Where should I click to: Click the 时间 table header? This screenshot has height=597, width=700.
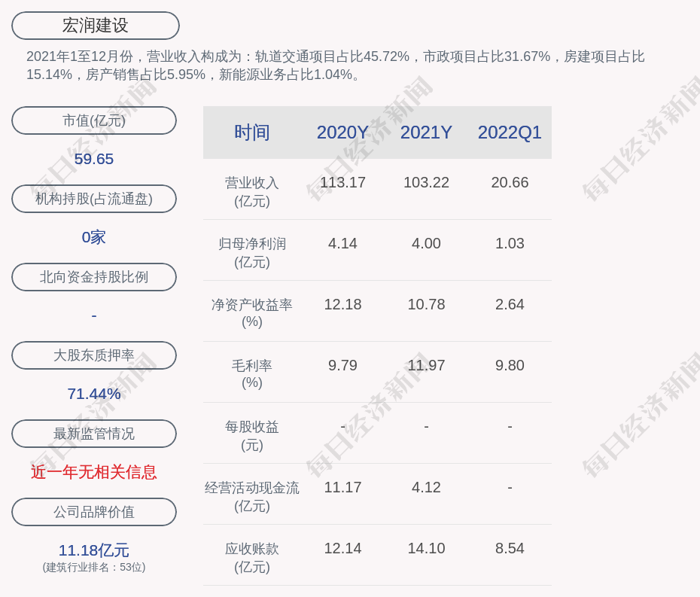point(252,132)
